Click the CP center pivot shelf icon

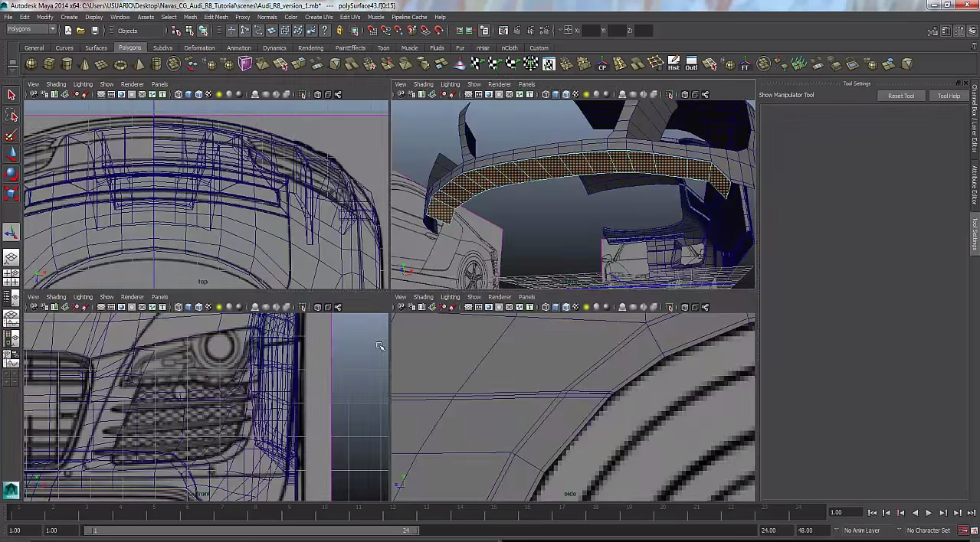pyautogui.click(x=602, y=64)
